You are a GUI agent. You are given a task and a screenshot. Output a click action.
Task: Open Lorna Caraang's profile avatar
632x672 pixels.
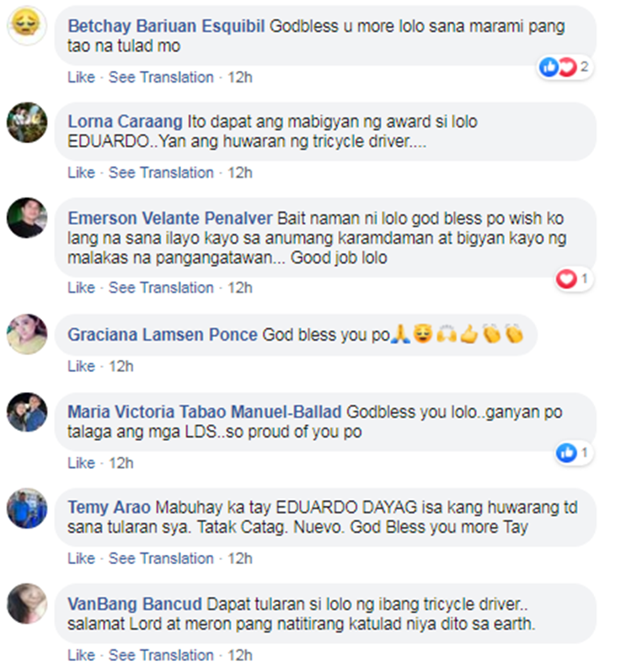pyautogui.click(x=27, y=122)
